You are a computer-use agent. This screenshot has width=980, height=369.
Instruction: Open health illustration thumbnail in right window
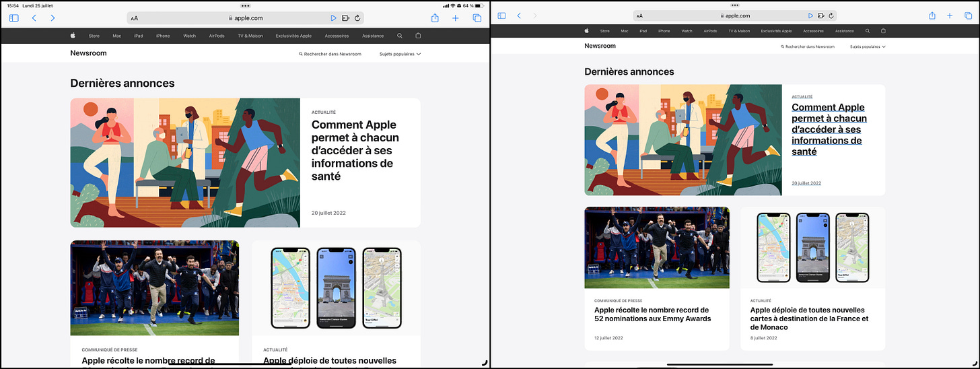(683, 140)
